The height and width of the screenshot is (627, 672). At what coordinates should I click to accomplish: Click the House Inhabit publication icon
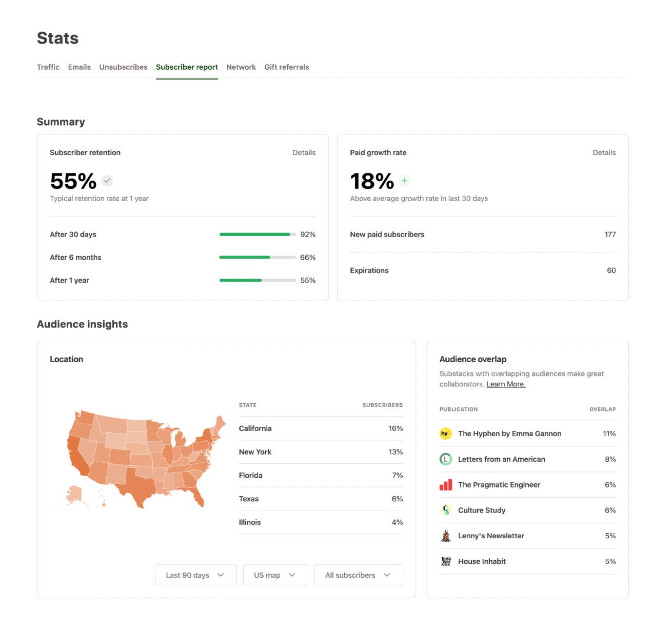pos(445,561)
